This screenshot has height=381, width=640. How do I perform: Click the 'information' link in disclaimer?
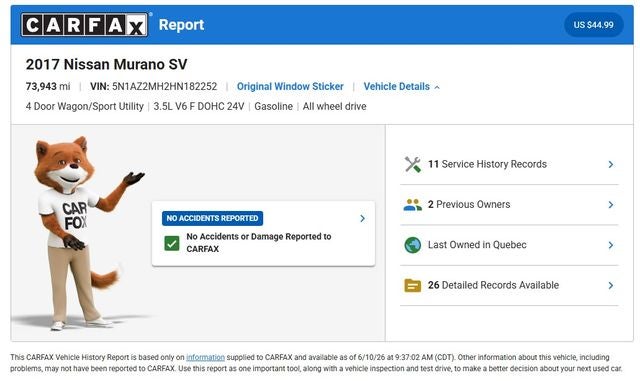[205, 357]
